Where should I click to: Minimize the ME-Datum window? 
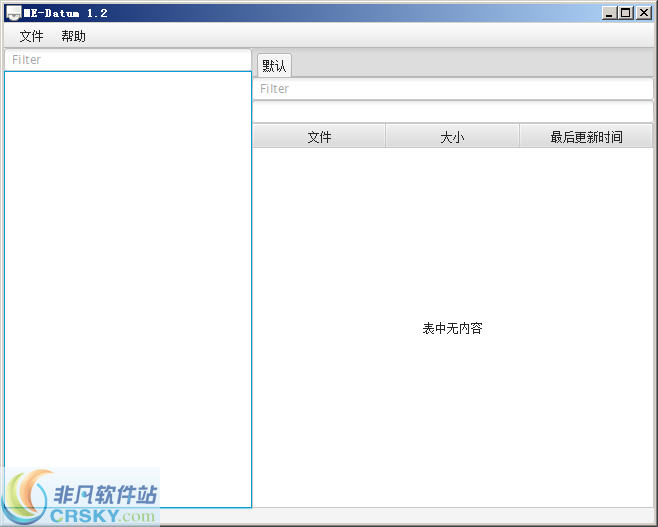pyautogui.click(x=609, y=13)
